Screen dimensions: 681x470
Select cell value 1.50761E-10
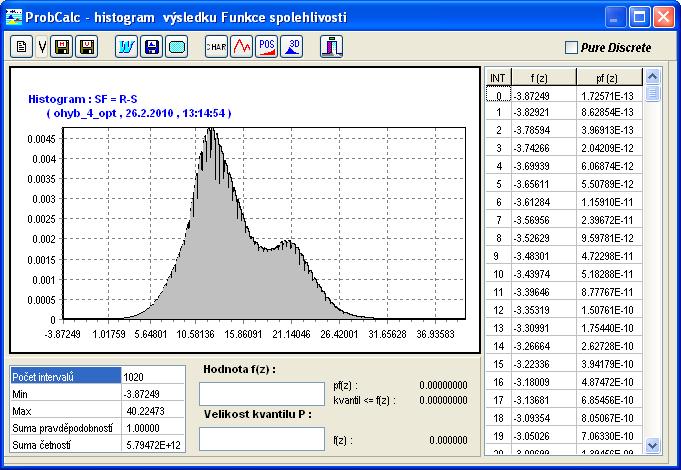click(x=609, y=311)
